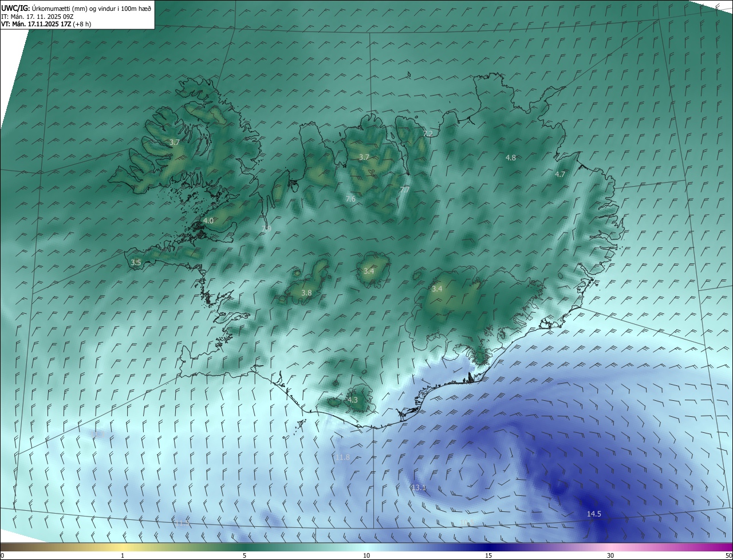This screenshot has height=560, width=733.
Task: Click the UWC/IG map title text
Action: pyautogui.click(x=76, y=8)
